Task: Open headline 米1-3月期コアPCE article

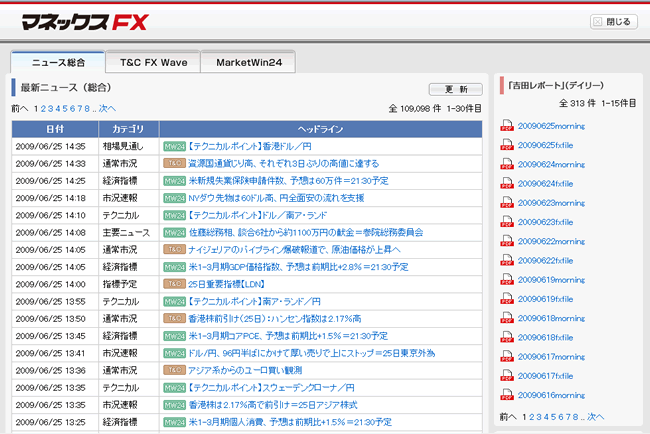Action: tap(288, 336)
